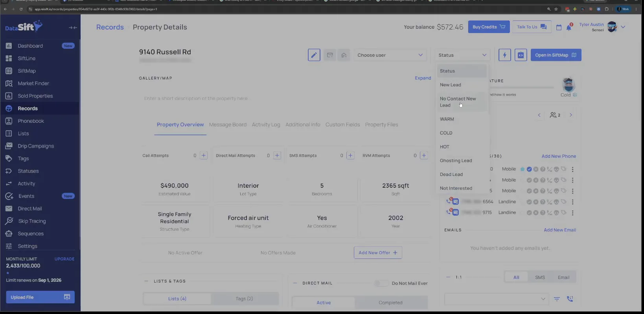Click the filter icon beside the message dropdown

(x=557, y=299)
